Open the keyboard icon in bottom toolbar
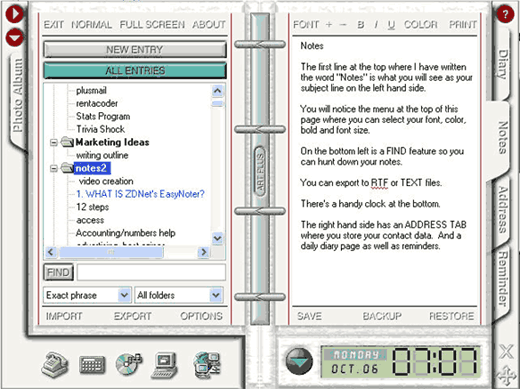The height and width of the screenshot is (389, 520). tap(92, 365)
